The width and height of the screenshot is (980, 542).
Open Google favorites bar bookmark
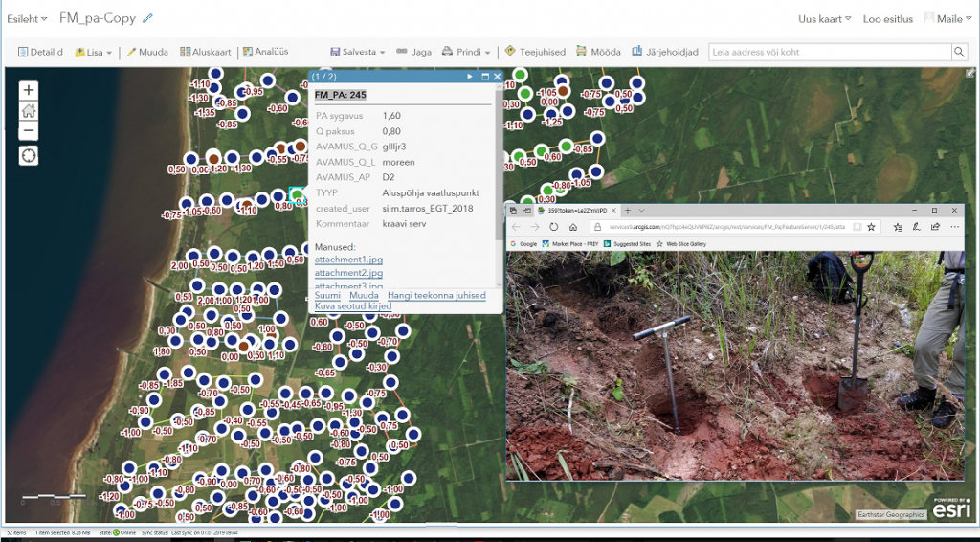(x=523, y=244)
